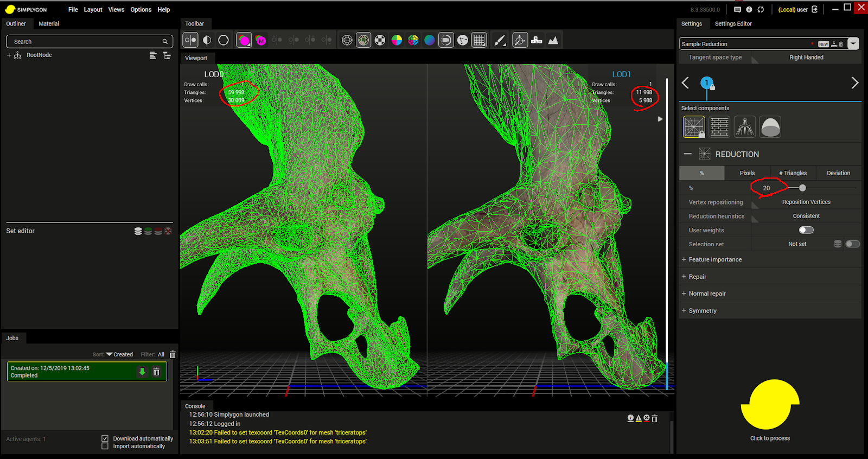Open the Sort Created dropdown in Jobs
868x459 pixels.
[x=119, y=354]
